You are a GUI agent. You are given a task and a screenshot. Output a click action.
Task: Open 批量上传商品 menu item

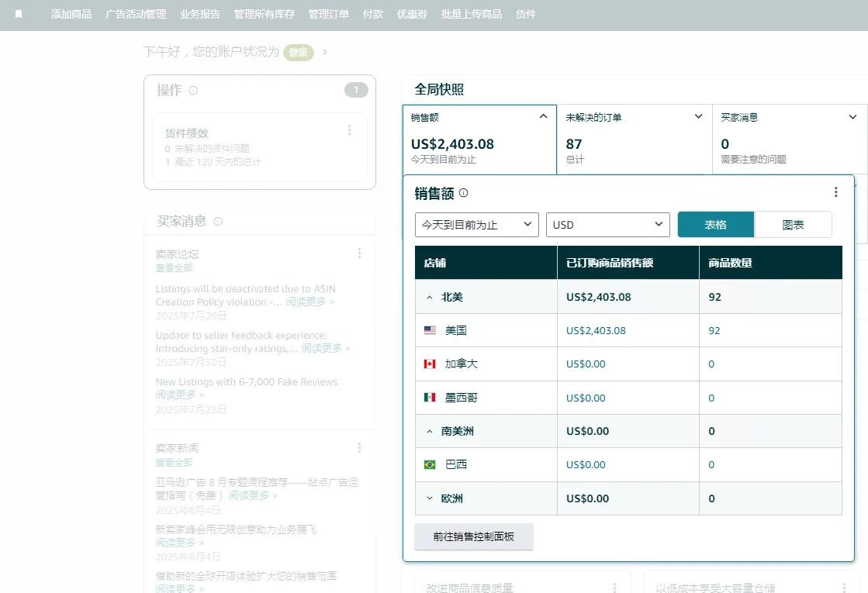click(472, 15)
